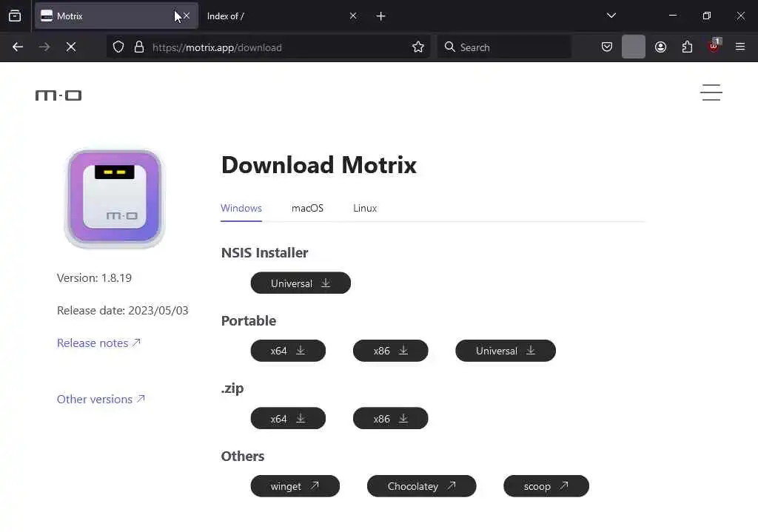Select the Motrix browser tab
758x532 pixels.
[116, 16]
